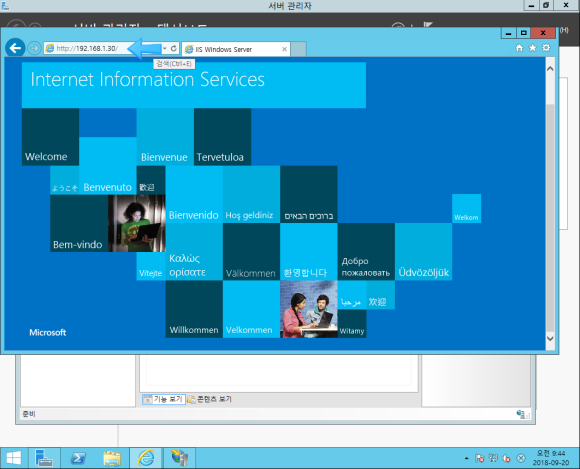Open Server Manager from the taskbar

44,458
